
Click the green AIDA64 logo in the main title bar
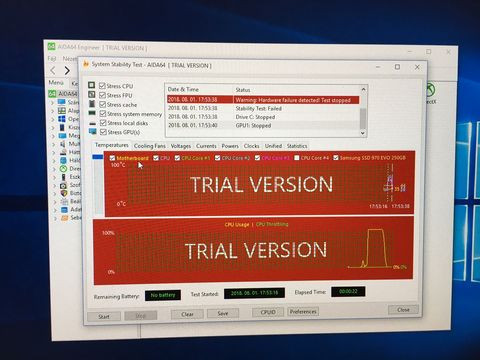click(x=51, y=46)
